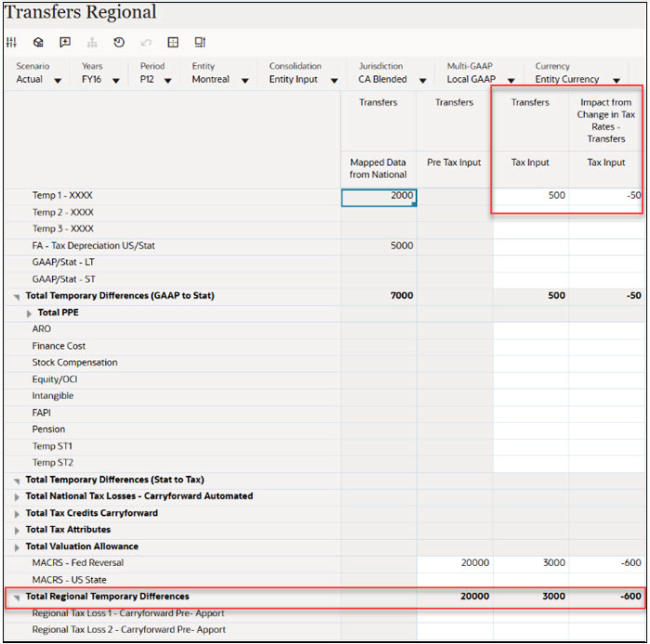Screen dimensions: 650x644
Task: Click Impact from Change in Tax Rates header
Action: [x=606, y=120]
